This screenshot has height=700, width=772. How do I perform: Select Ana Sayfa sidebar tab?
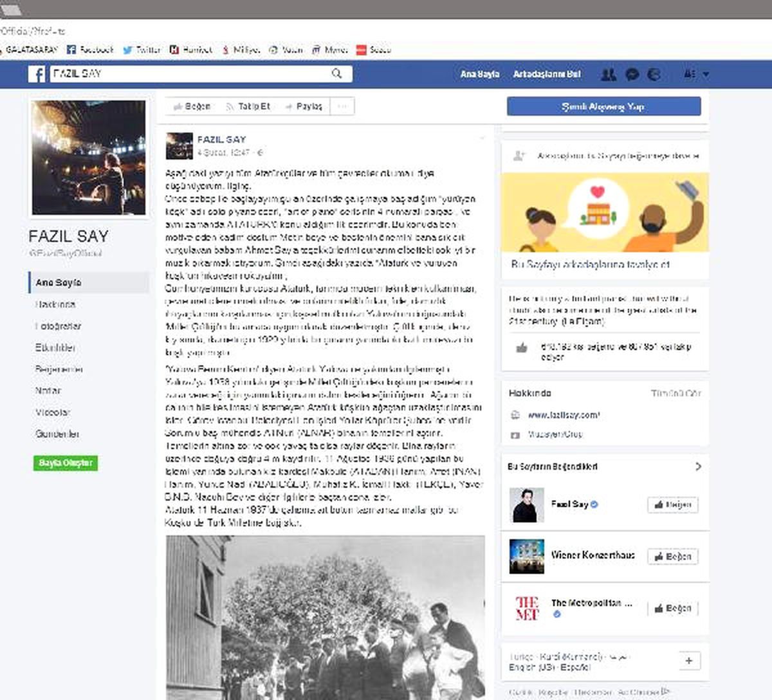tap(89, 282)
